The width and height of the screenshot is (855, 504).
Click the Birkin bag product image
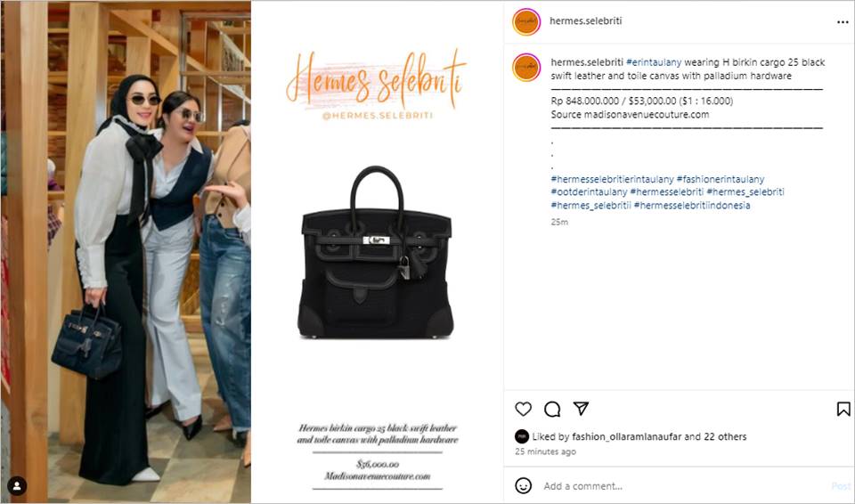pos(376,253)
